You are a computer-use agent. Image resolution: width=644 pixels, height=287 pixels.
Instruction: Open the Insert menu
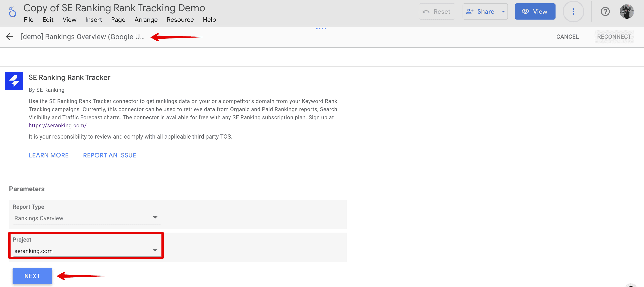[93, 20]
